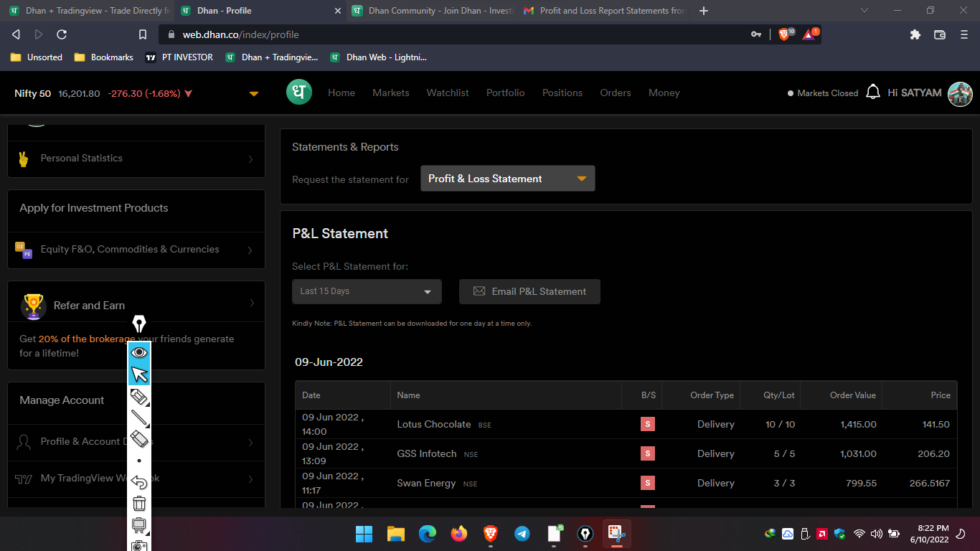
Task: Open the Unsorted bookmarks folder
Action: click(x=37, y=57)
